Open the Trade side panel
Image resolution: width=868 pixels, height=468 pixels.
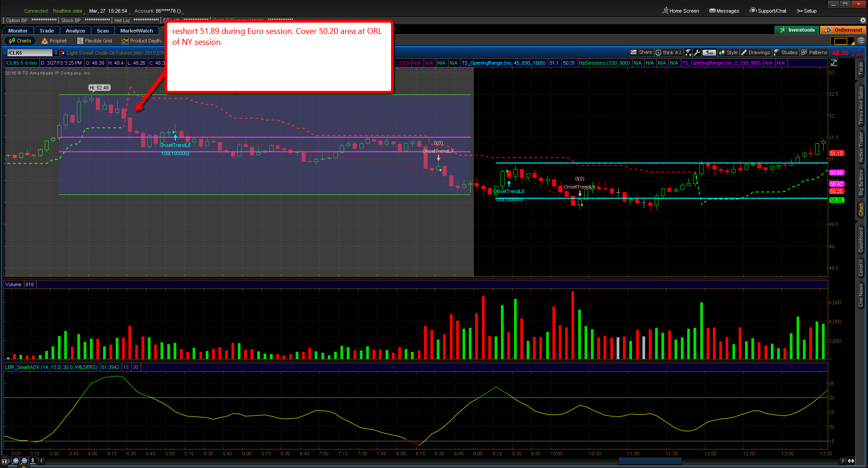tap(861, 69)
